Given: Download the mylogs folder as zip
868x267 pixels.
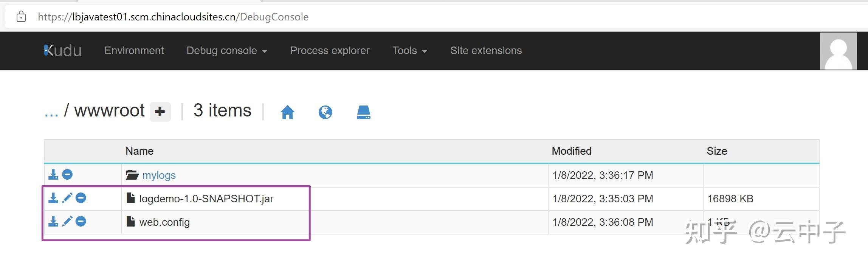Looking at the screenshot, I should [x=53, y=175].
